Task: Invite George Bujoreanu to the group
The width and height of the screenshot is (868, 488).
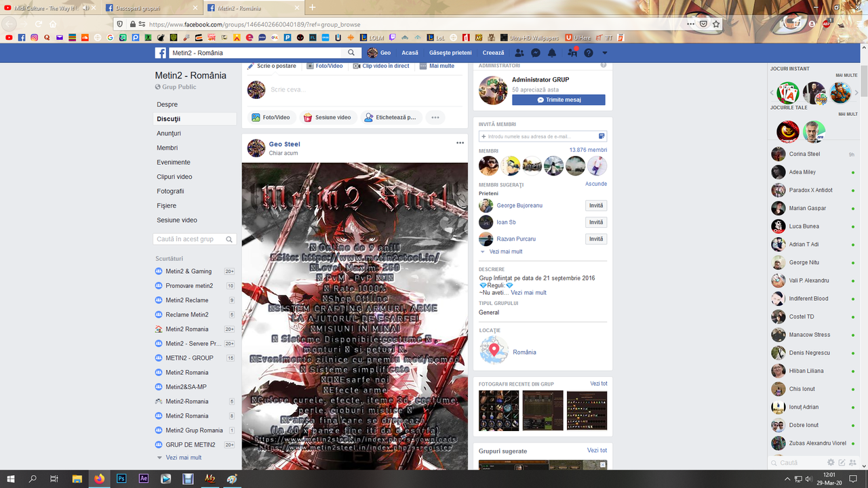Action: [x=596, y=205]
